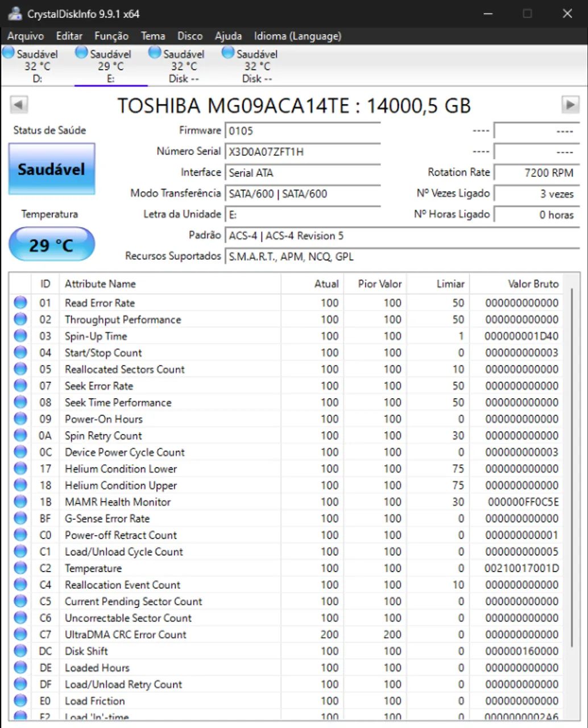588x728 pixels.
Task: Click the Nº Horas Ligado field 0 horas
Action: click(x=536, y=215)
